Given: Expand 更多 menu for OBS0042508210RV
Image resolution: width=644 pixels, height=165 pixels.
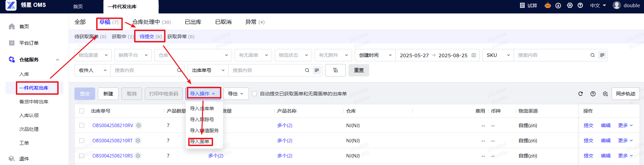Looking at the screenshot, I should [625, 125].
